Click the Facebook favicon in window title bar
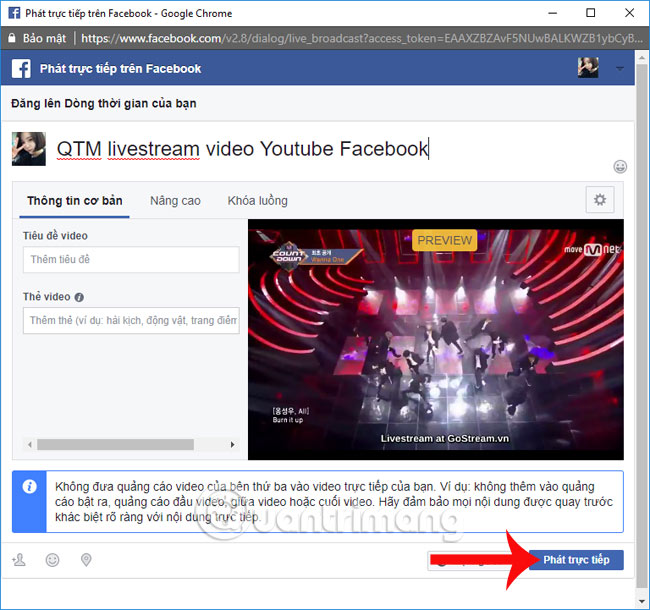 pyautogui.click(x=14, y=13)
